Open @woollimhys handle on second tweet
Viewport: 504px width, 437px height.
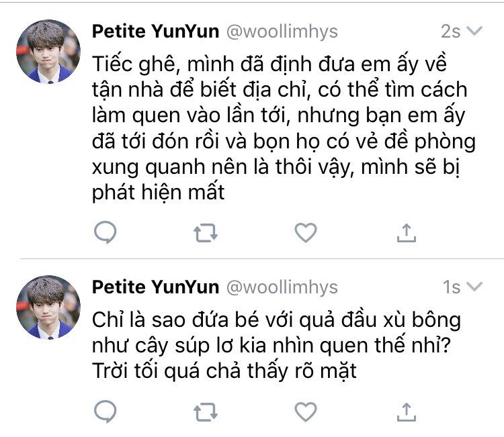(x=282, y=287)
